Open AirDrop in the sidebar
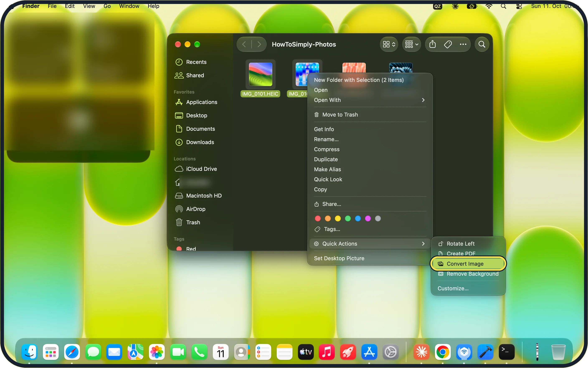The height and width of the screenshot is (368, 588). [190, 209]
